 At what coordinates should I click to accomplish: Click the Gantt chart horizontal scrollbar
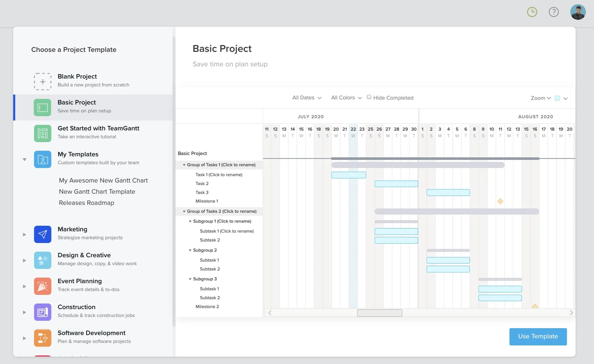379,313
